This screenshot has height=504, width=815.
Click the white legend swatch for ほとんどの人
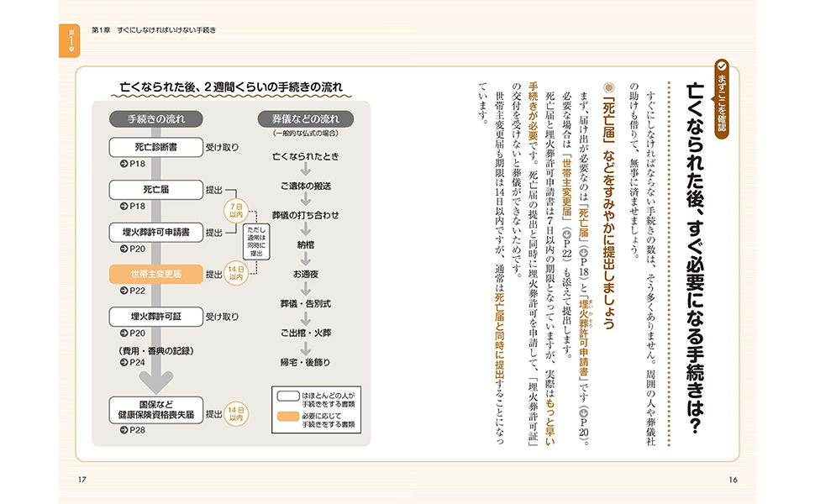coord(288,396)
